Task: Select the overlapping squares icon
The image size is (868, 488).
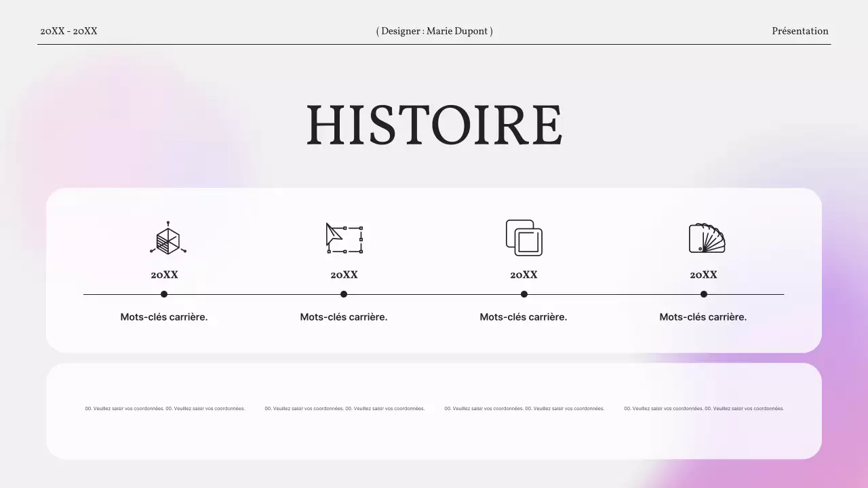Action: point(523,238)
